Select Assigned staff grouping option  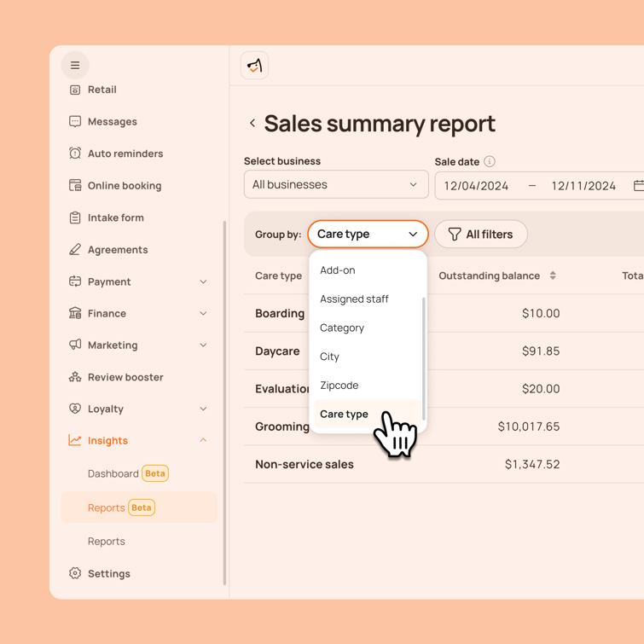[368, 299]
